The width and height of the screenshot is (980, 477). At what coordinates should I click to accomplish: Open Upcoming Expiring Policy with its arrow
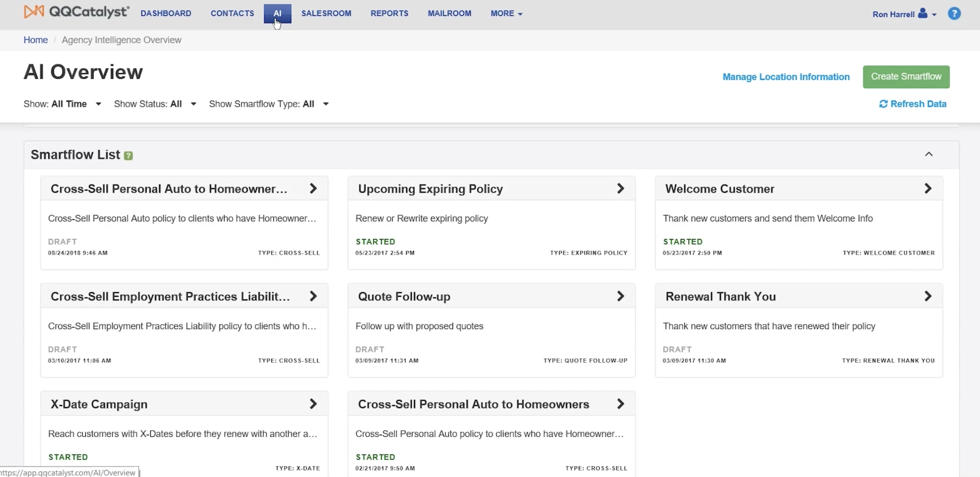(x=620, y=189)
